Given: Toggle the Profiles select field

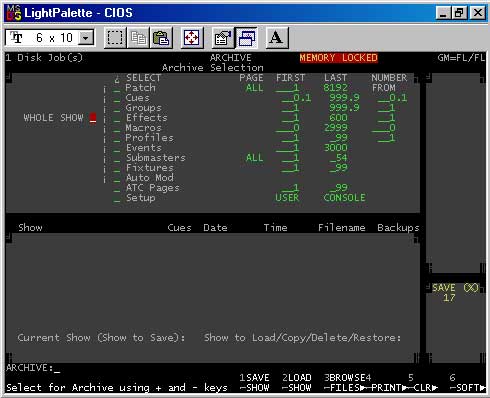Looking at the screenshot, I should [x=117, y=139].
